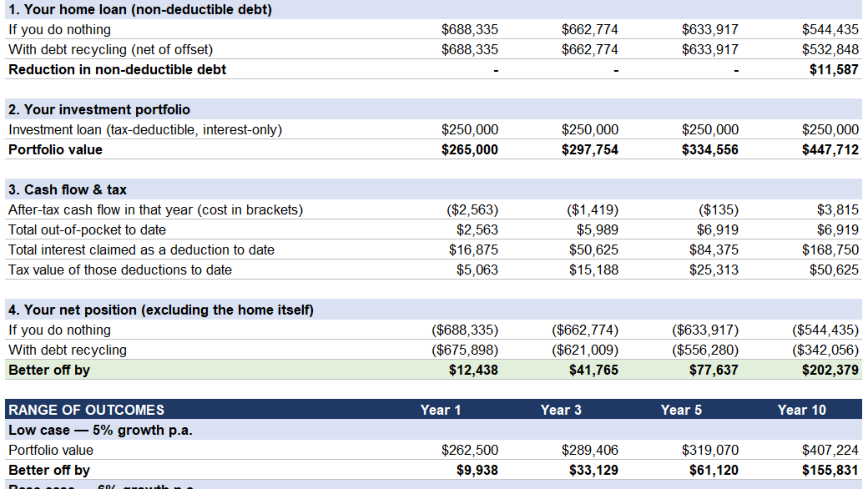Click the green $202,379 better off cell

coord(830,370)
